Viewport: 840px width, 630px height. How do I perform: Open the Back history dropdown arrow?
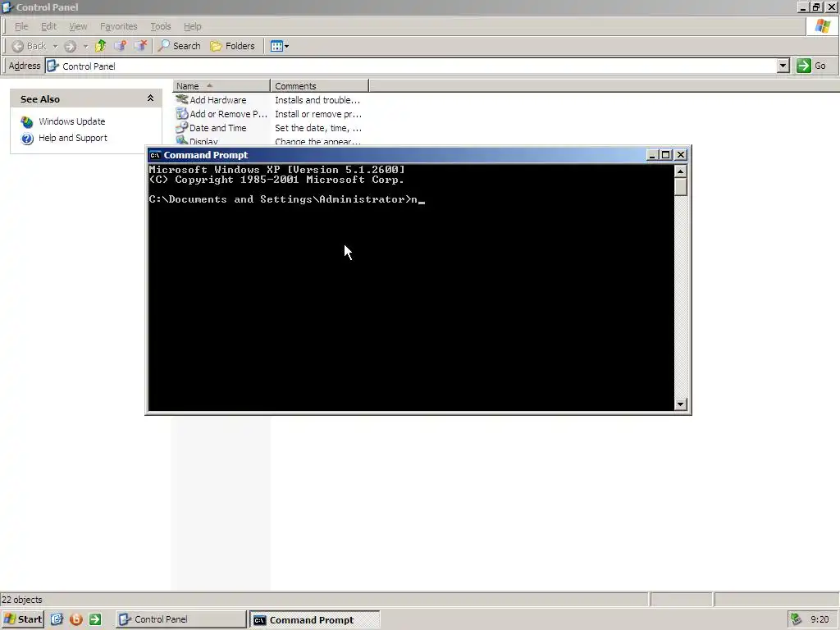55,46
